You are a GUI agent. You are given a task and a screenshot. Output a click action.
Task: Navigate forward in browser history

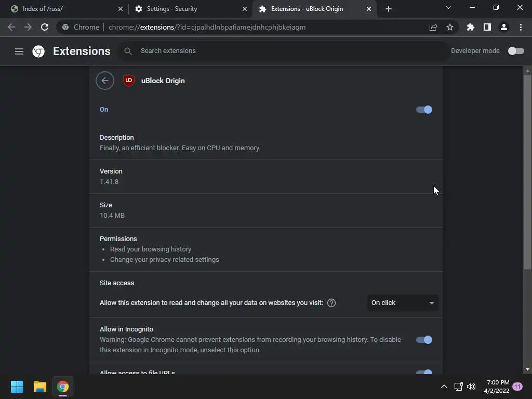click(x=28, y=27)
